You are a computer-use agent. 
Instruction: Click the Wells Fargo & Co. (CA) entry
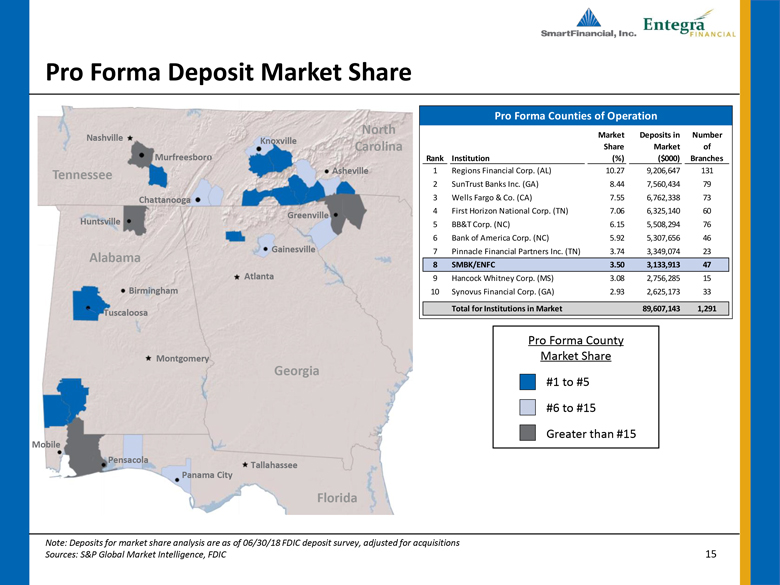tap(491, 197)
